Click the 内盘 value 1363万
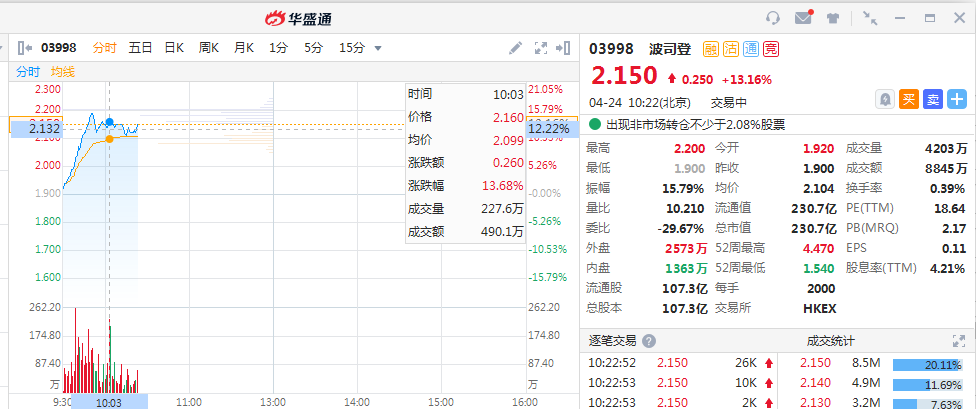 point(685,268)
